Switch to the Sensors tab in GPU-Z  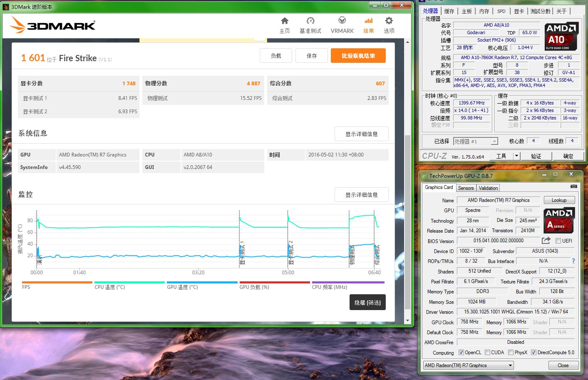pyautogui.click(x=466, y=188)
